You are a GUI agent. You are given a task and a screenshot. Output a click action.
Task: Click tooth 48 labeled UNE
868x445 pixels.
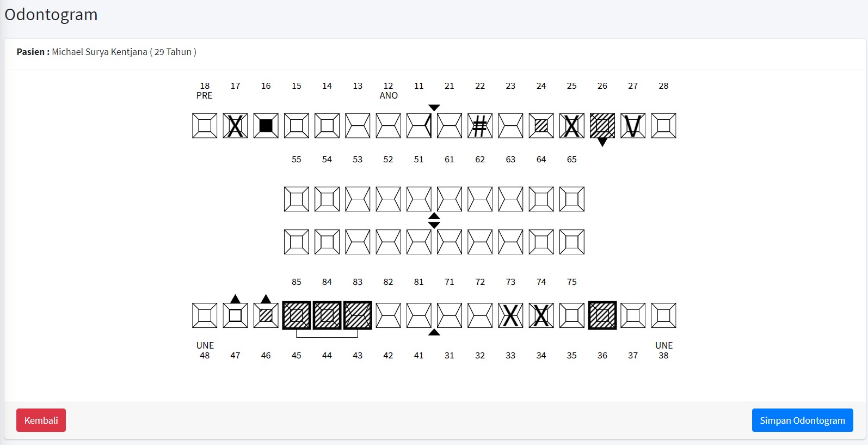pos(205,315)
